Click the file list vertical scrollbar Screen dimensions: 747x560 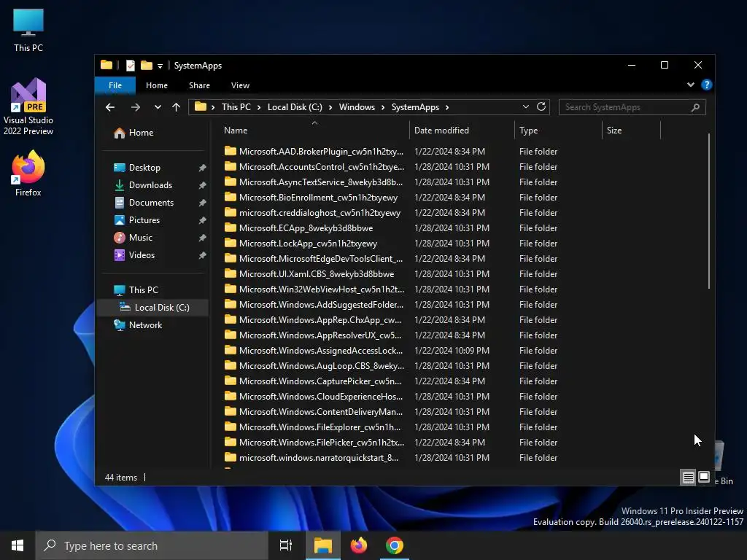(709, 211)
